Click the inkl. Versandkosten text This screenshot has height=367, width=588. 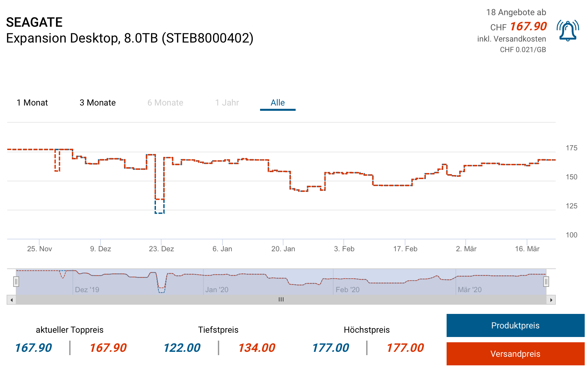(x=512, y=39)
